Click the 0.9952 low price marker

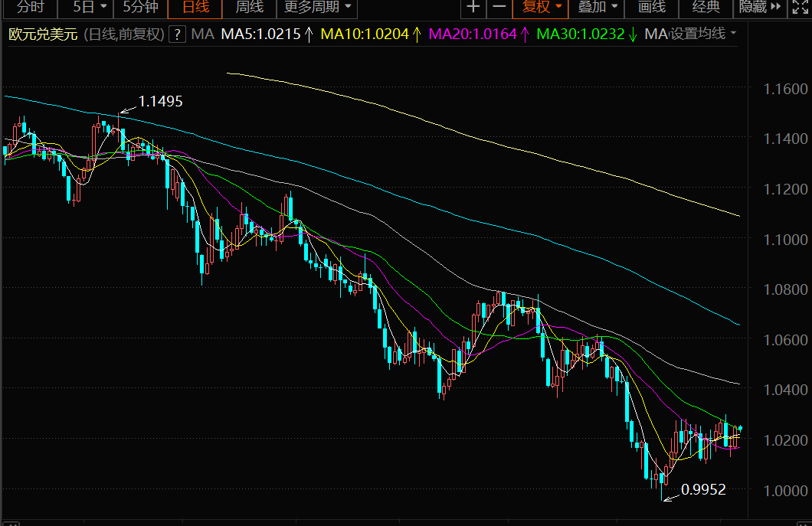click(702, 489)
